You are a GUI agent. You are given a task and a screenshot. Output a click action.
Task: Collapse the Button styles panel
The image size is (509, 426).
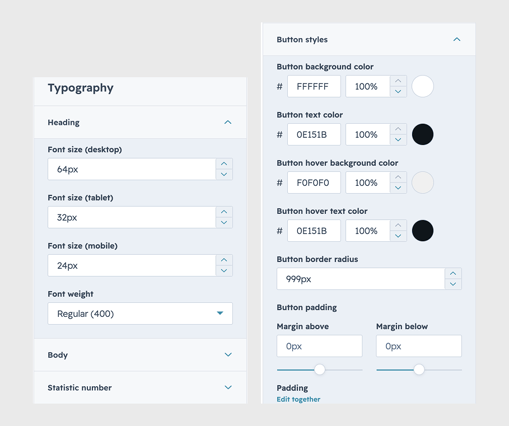pos(457,39)
